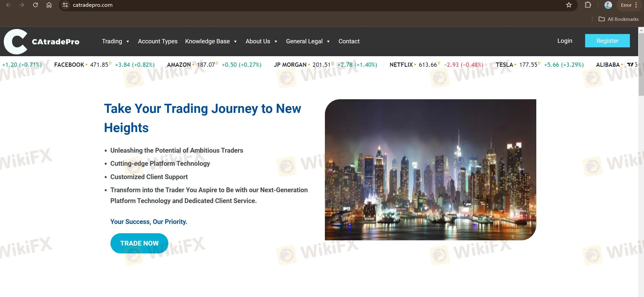Select the Contact menu item
The image size is (644, 297).
click(349, 41)
